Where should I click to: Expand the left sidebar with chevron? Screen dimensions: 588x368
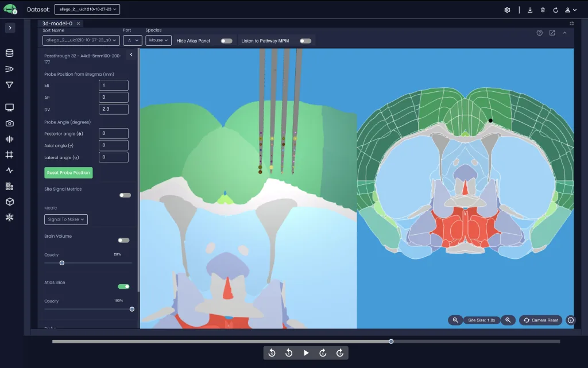point(10,28)
